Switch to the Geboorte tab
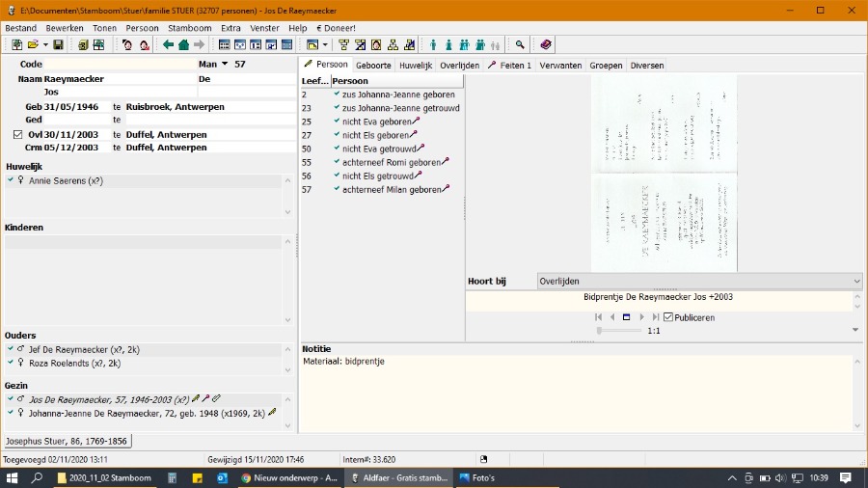The image size is (868, 488). [374, 66]
